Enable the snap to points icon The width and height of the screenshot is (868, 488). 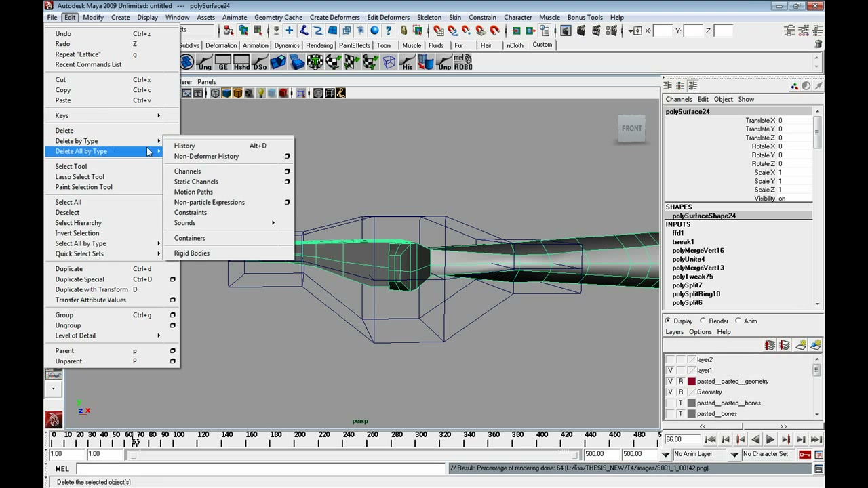[466, 30]
